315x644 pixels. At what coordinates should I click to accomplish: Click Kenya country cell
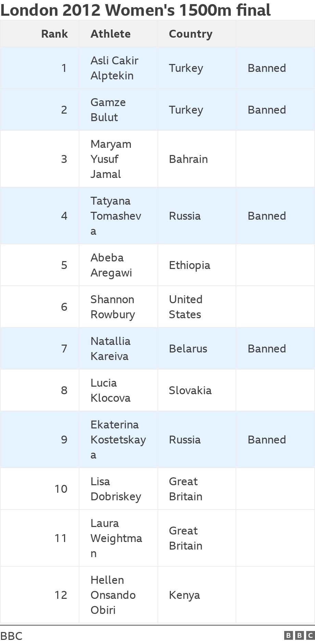coord(197,595)
